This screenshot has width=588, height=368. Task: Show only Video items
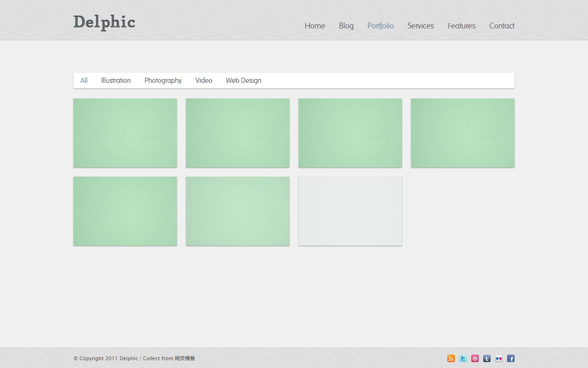click(x=204, y=80)
